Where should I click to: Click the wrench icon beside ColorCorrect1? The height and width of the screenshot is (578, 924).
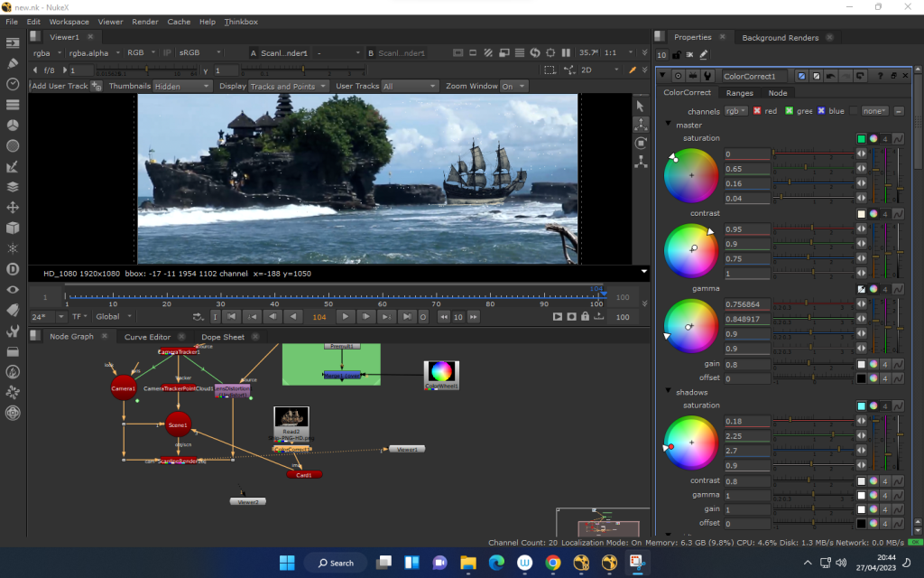tap(707, 76)
